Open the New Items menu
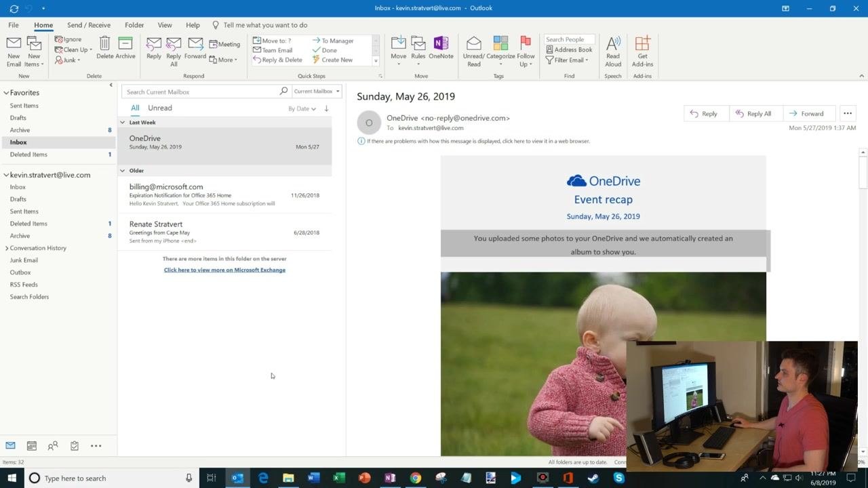 tap(34, 52)
